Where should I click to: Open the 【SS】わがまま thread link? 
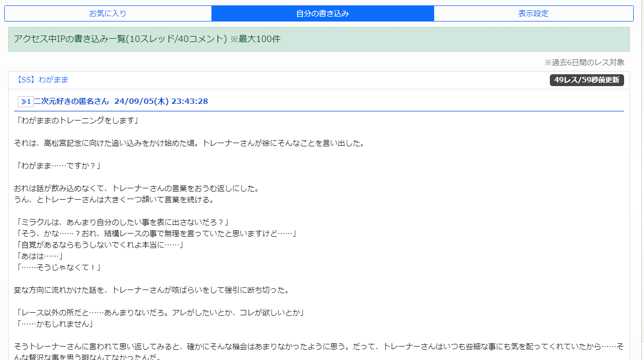point(41,80)
